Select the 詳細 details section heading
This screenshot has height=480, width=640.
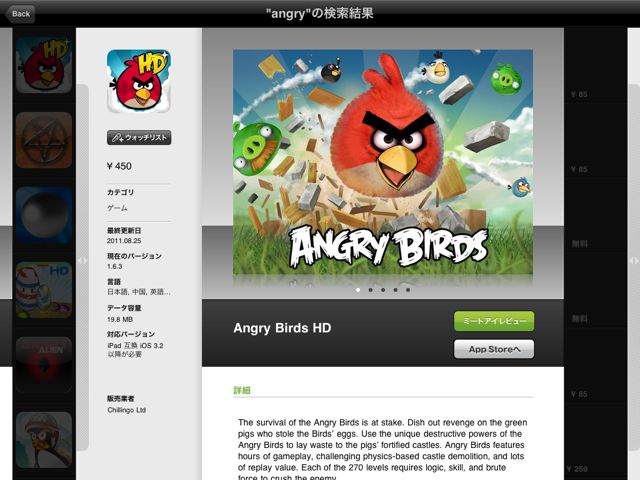(x=242, y=390)
